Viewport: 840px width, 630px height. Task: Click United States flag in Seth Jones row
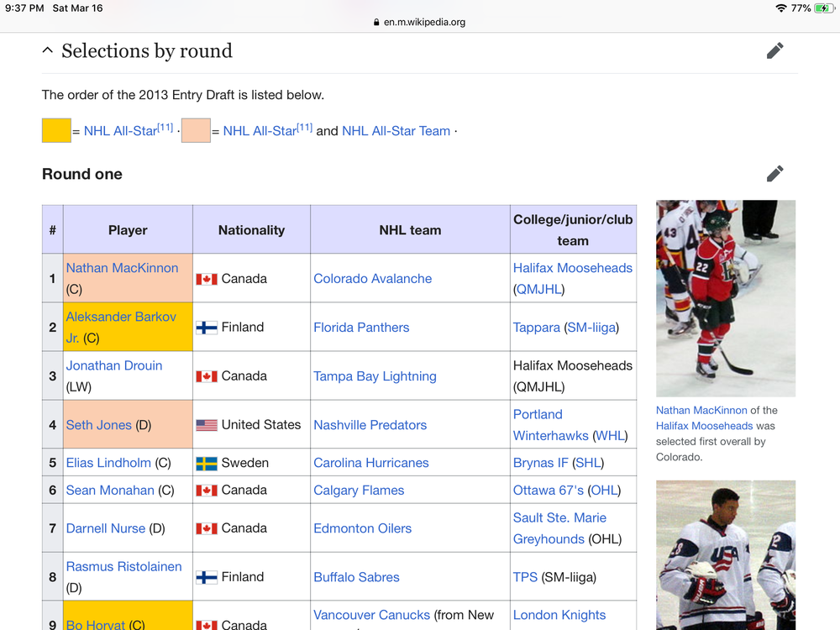[x=207, y=425]
